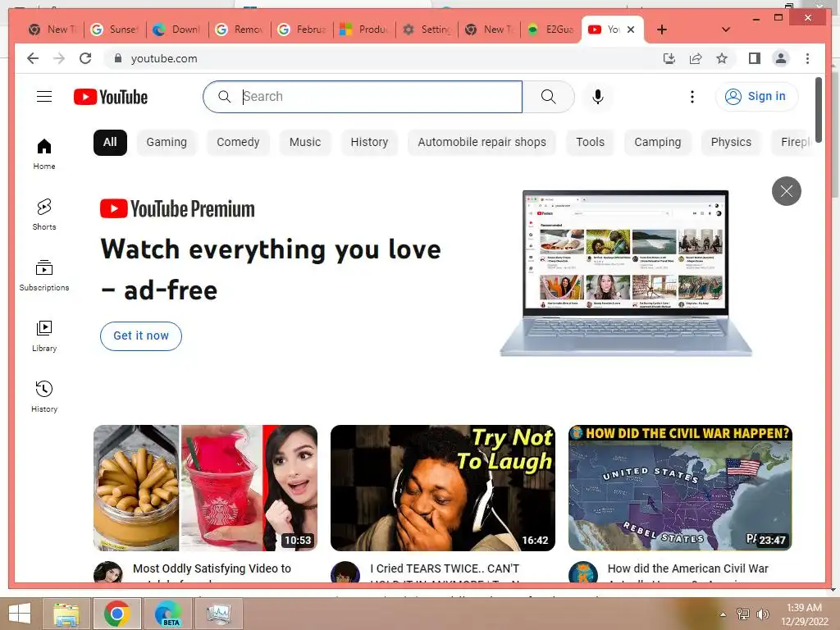Select the Camping filter chip
The height and width of the screenshot is (630, 840).
657,143
